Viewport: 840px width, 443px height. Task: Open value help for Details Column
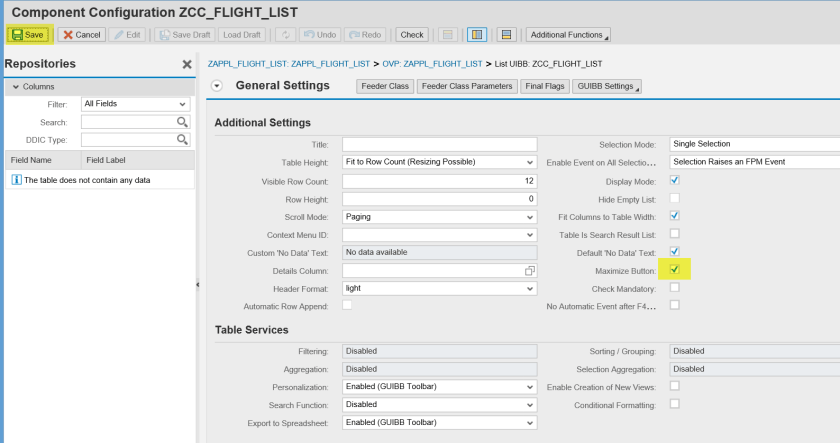pyautogui.click(x=530, y=271)
